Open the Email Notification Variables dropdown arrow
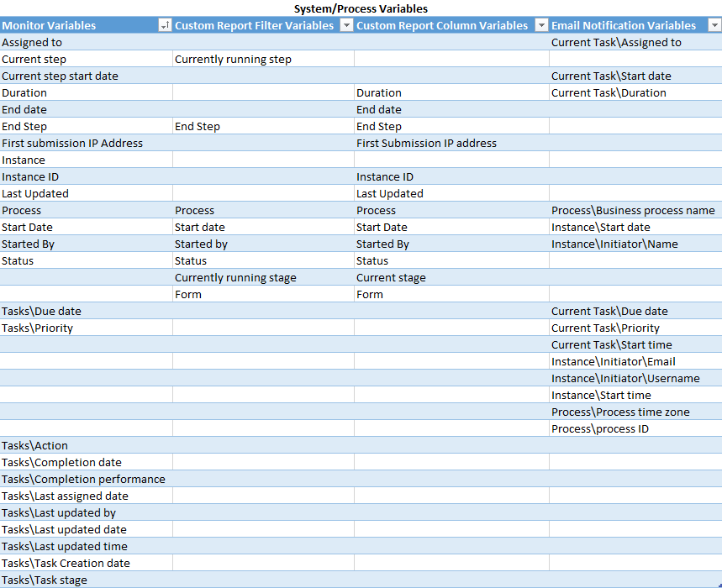722x588 pixels. (714, 25)
